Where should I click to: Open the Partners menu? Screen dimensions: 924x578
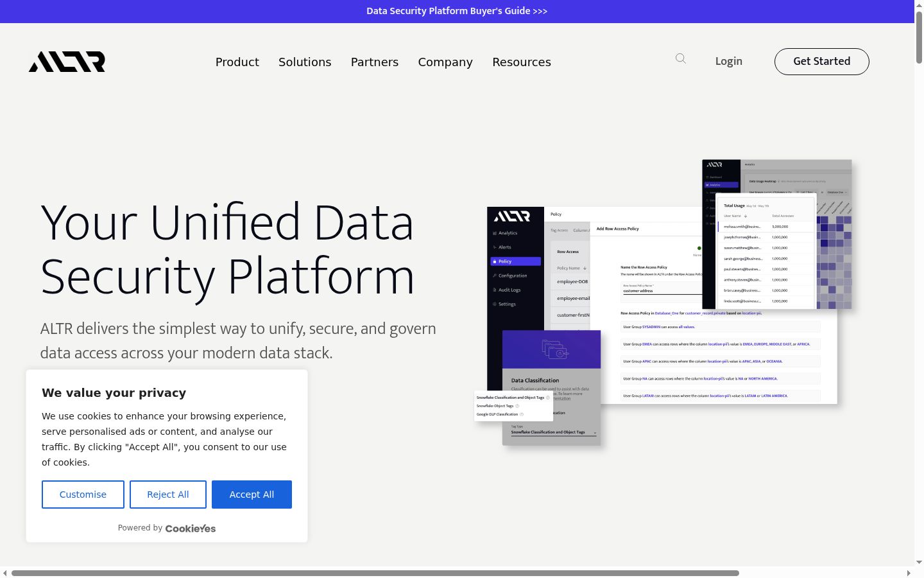click(x=375, y=62)
